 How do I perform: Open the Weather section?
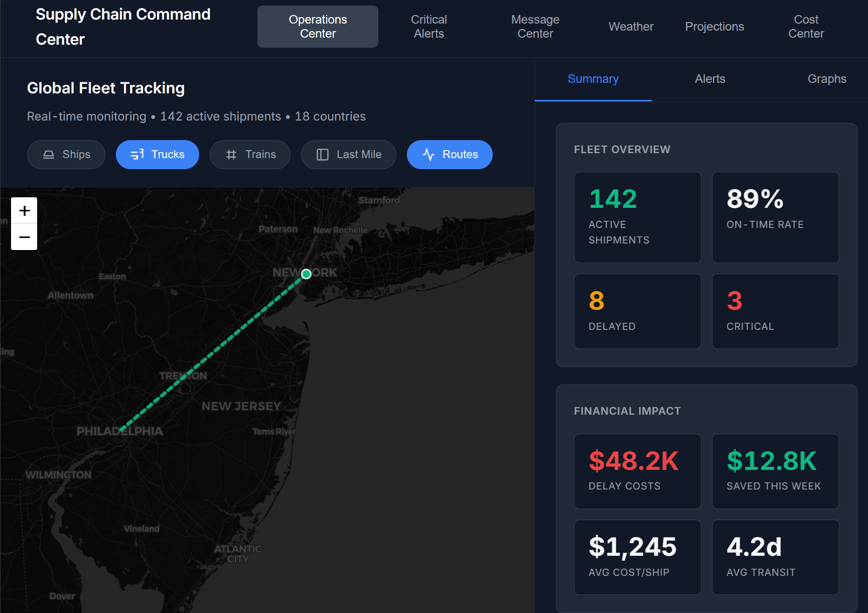631,27
